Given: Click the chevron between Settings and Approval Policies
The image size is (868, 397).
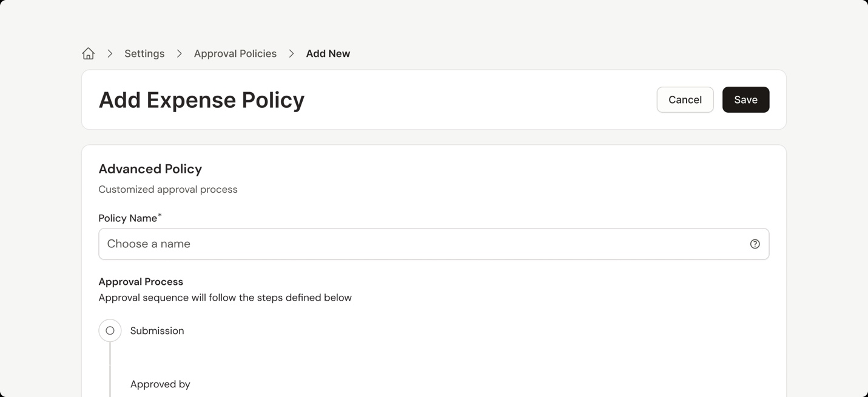Looking at the screenshot, I should click(180, 54).
